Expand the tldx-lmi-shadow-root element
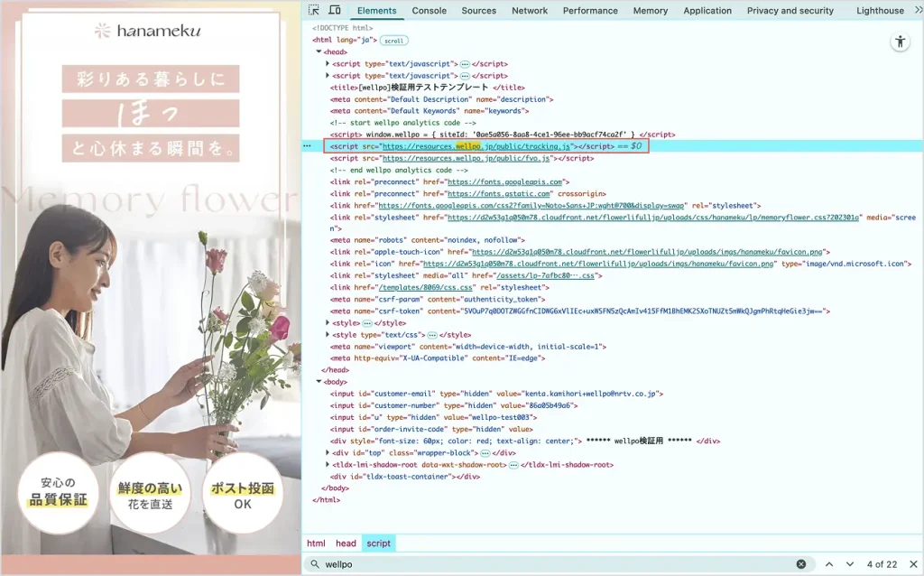The height and width of the screenshot is (576, 924). (x=327, y=464)
